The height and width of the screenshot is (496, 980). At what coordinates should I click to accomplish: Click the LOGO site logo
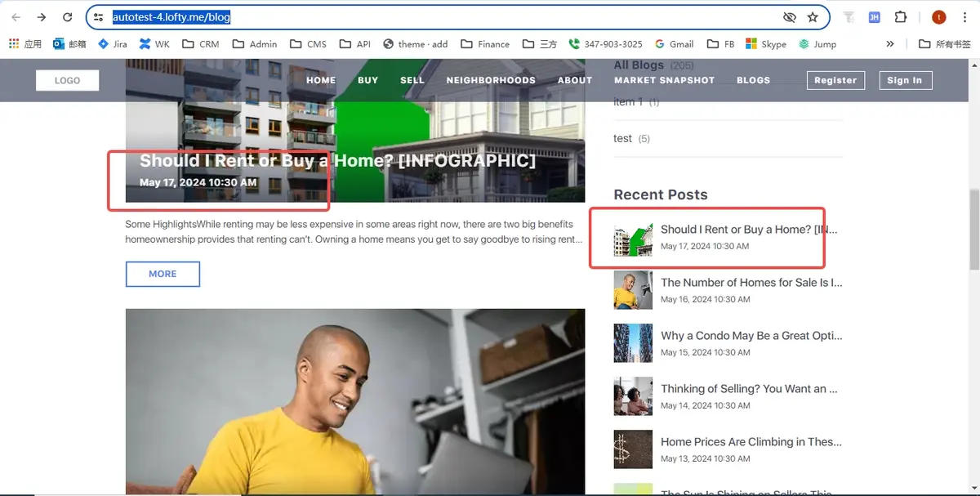[x=67, y=80]
